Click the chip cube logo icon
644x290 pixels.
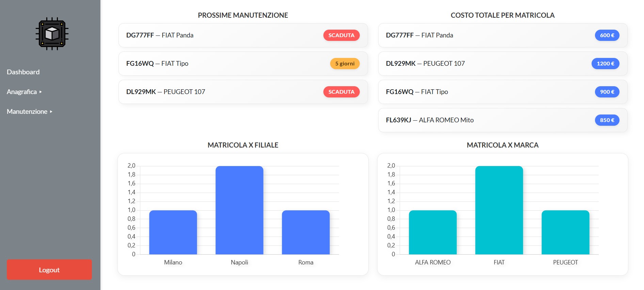(x=52, y=34)
